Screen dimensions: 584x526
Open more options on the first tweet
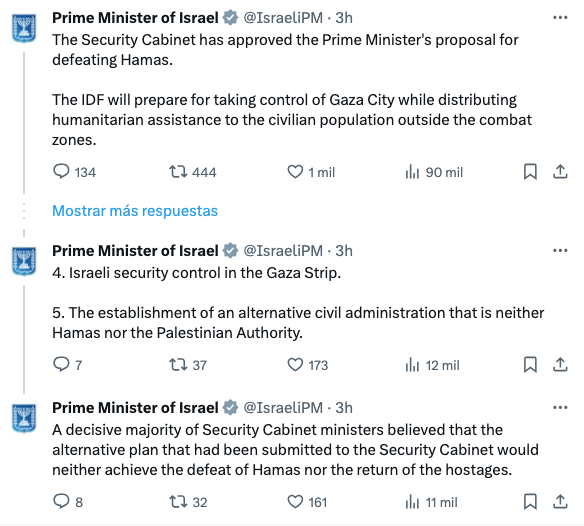[x=560, y=18]
